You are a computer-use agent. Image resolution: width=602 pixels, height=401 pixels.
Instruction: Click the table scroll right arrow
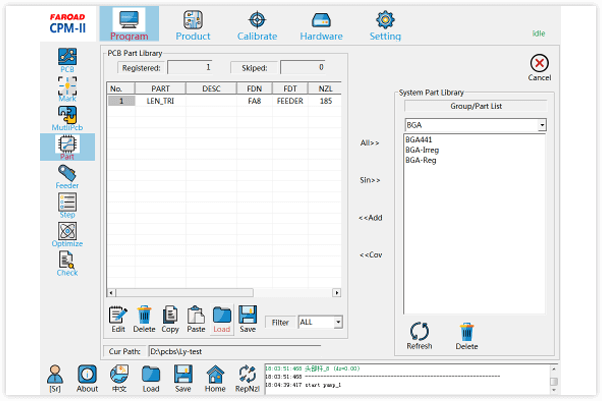pyautogui.click(x=337, y=293)
